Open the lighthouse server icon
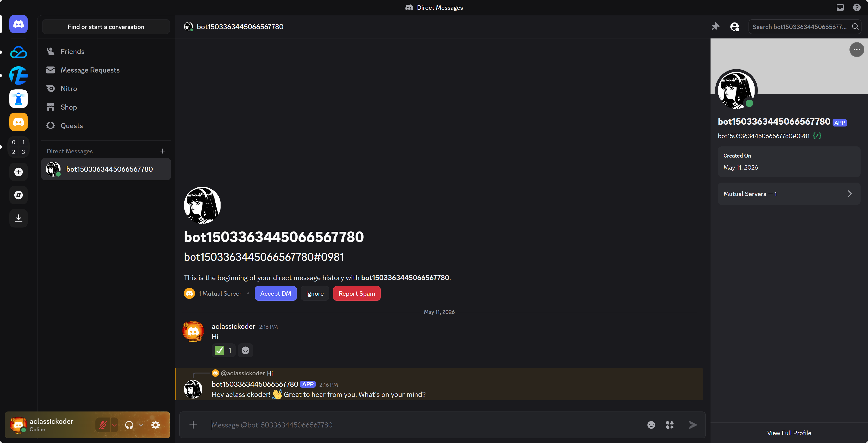 19,98
